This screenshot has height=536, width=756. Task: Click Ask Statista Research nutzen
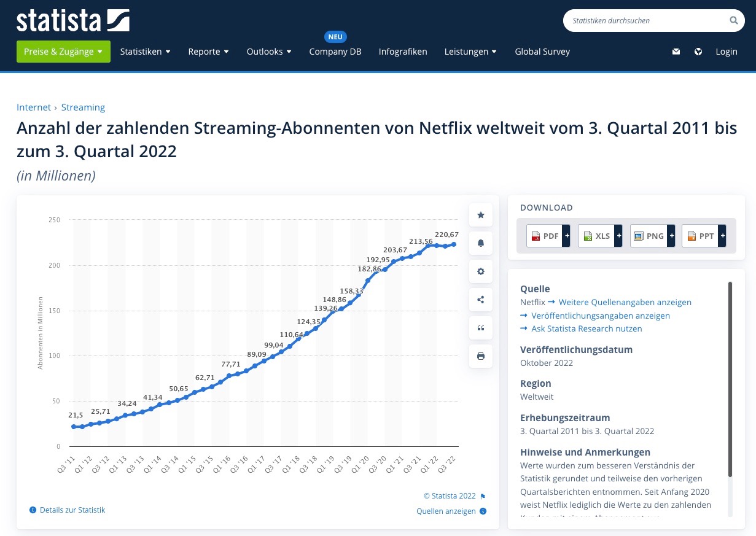(x=586, y=328)
